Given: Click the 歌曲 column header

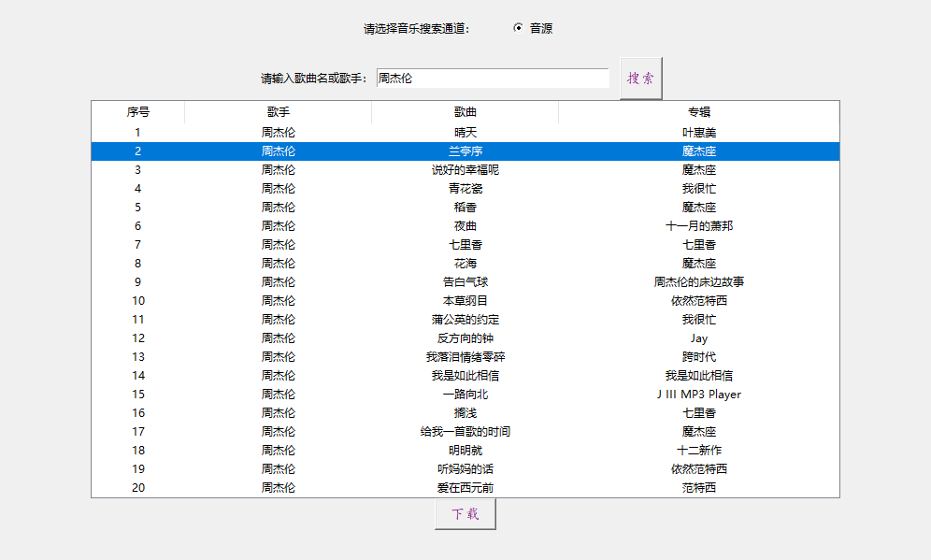Looking at the screenshot, I should point(465,110).
